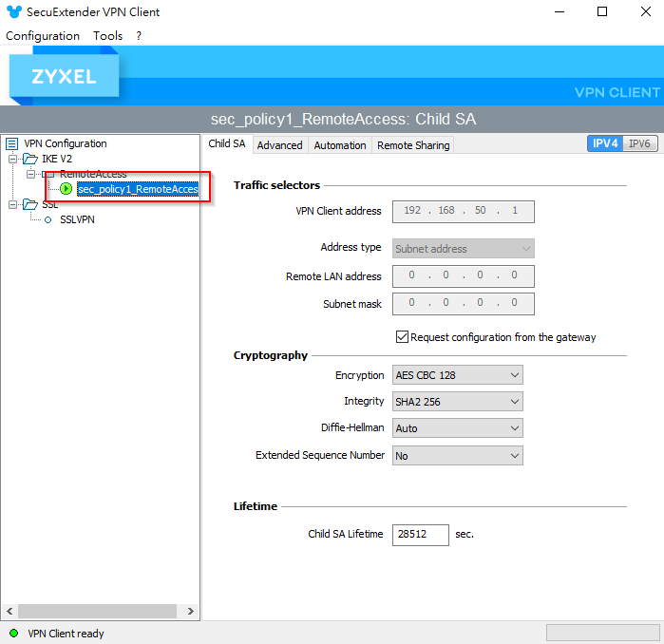Toggle Request configuration from the gateway checkbox

[x=402, y=337]
